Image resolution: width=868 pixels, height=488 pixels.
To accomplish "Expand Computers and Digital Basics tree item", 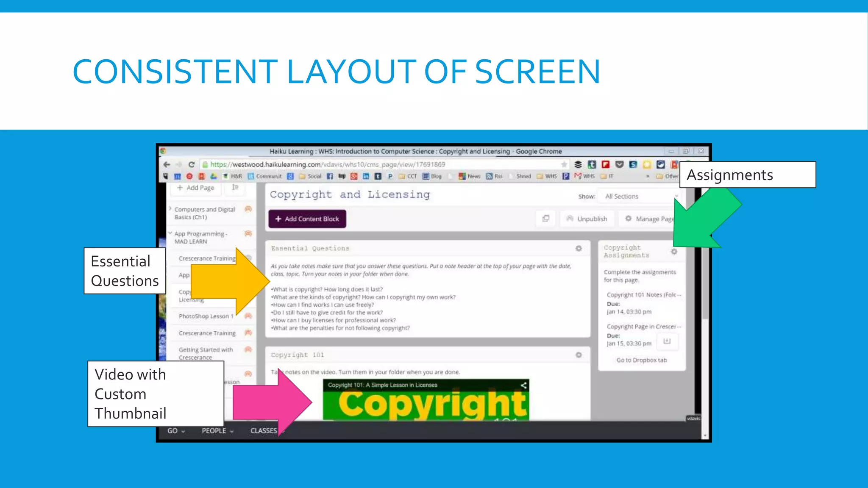I will point(170,208).
